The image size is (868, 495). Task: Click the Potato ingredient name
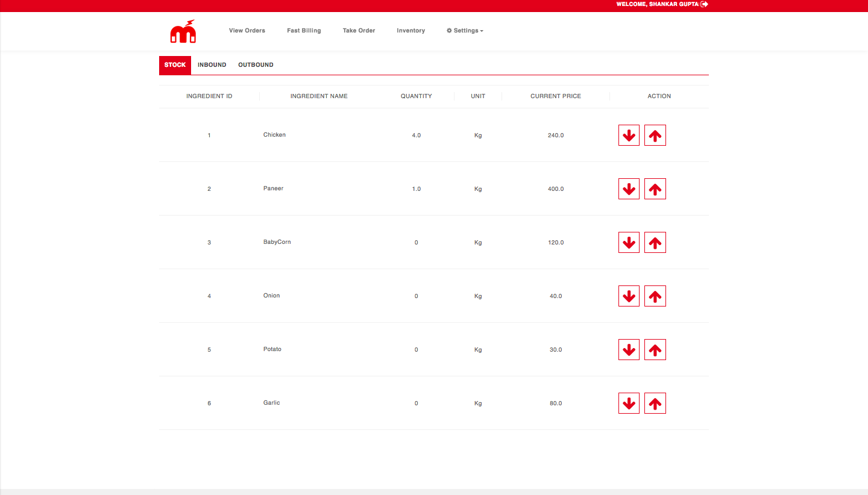point(272,349)
